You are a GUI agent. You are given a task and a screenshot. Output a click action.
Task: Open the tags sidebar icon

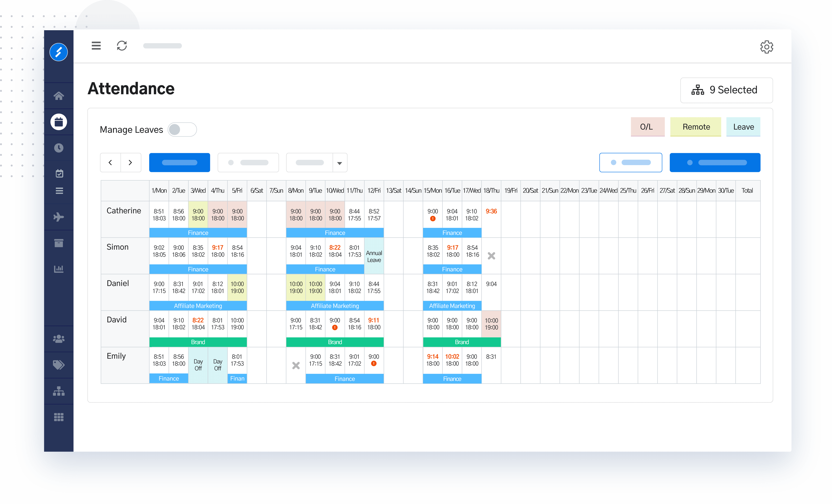pos(59,365)
